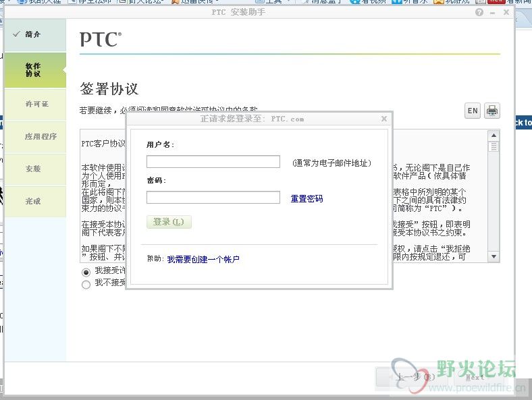Click the PTC客户协议 text in agreement
Image resolution: width=532 pixels, height=400 pixels.
click(x=103, y=144)
